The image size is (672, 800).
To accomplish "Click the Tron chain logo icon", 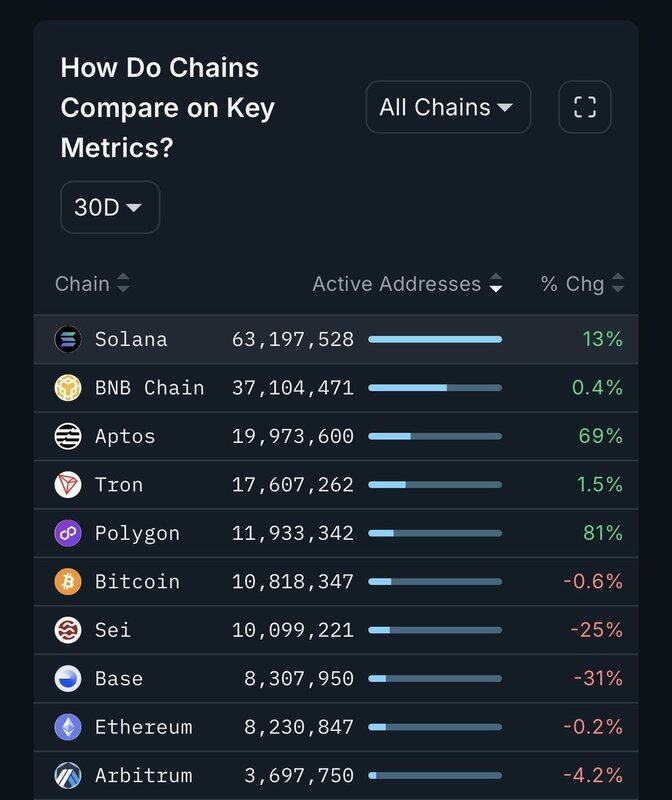I will tap(68, 485).
